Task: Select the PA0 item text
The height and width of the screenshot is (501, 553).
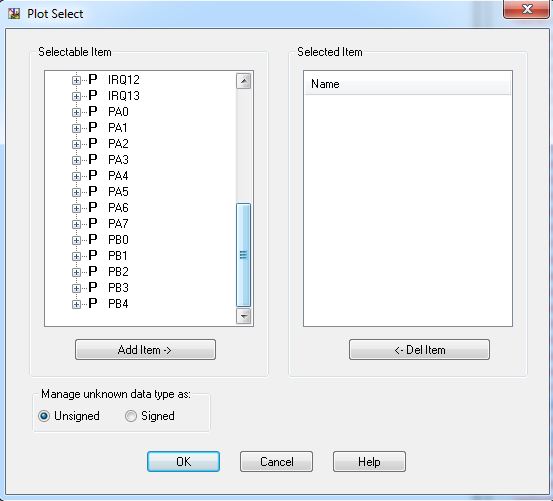Action: click(x=118, y=112)
